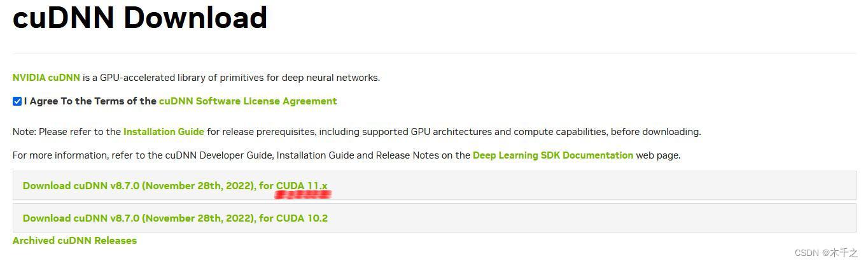Screen dimensions: 868x263
Task: Open the cuDNN Software License Agreement link
Action: pos(248,101)
